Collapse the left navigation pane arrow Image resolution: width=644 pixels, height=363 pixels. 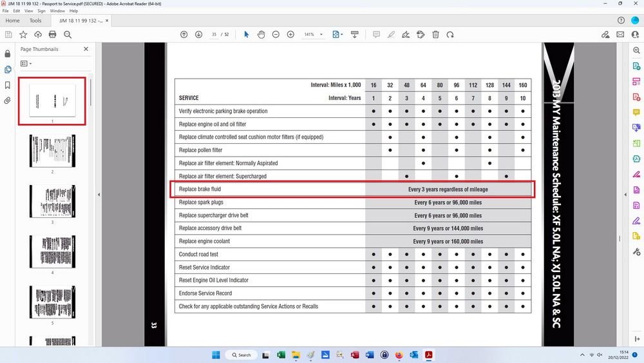point(99,195)
